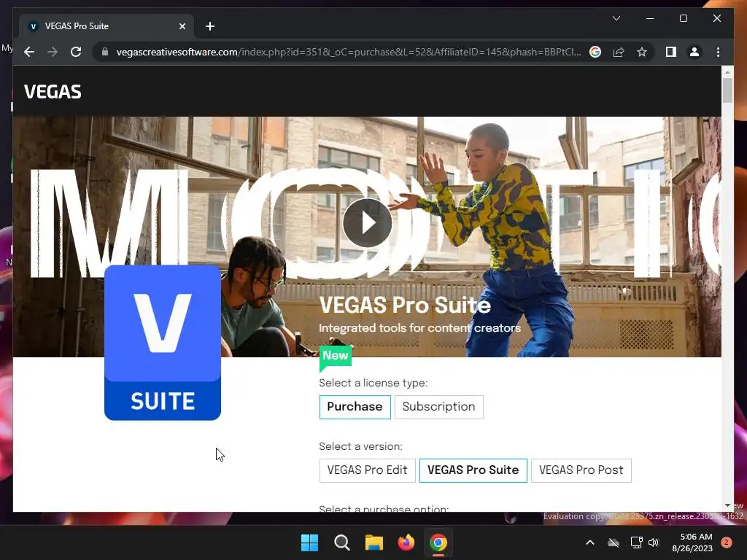Switch to the VEGAS Pro Suite tab
Viewport: 747px width, 560px height.
(x=107, y=26)
